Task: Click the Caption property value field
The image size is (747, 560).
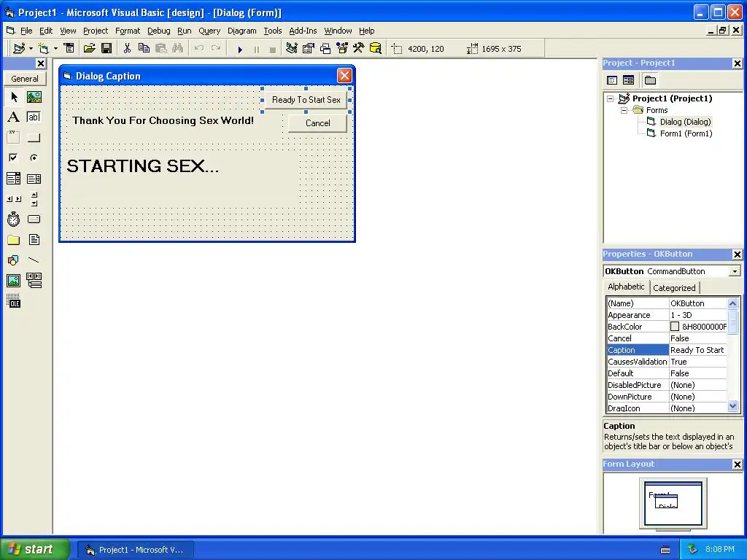Action: tap(698, 350)
